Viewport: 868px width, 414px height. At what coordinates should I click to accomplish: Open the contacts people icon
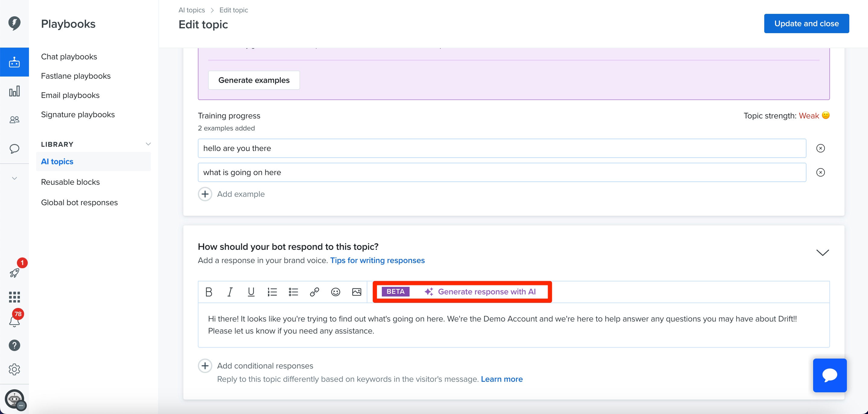click(x=14, y=120)
